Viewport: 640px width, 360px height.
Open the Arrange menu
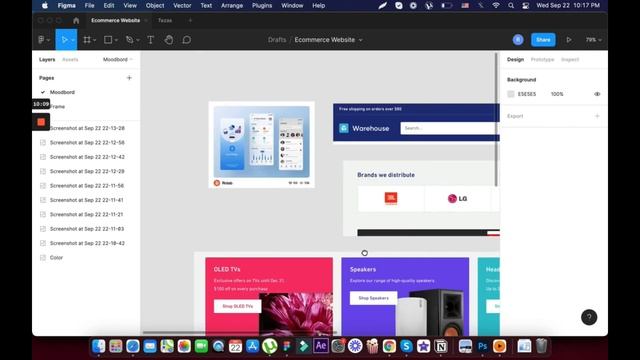232,5
